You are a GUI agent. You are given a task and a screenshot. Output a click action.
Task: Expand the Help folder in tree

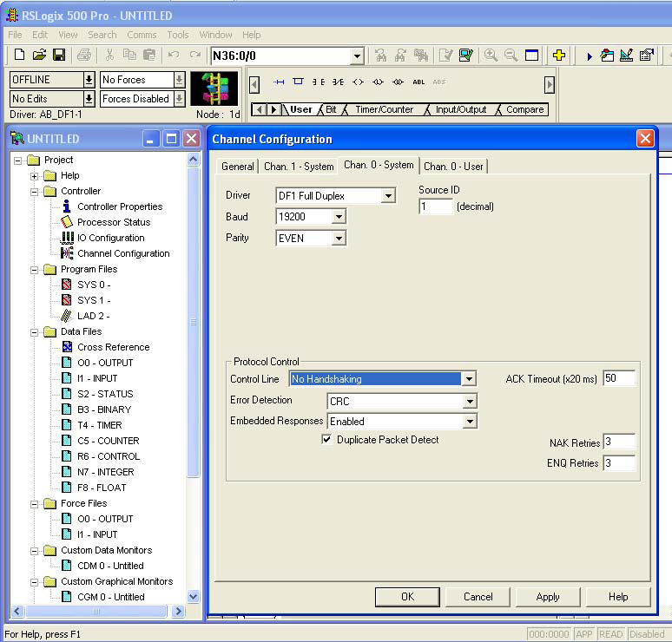pos(34,176)
